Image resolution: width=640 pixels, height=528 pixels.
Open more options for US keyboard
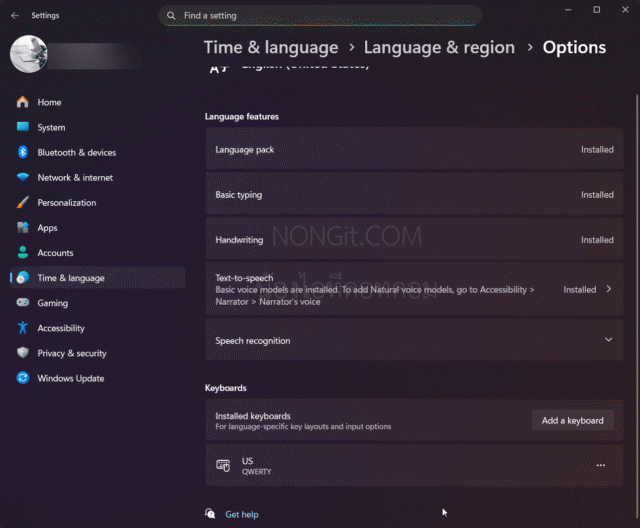600,465
